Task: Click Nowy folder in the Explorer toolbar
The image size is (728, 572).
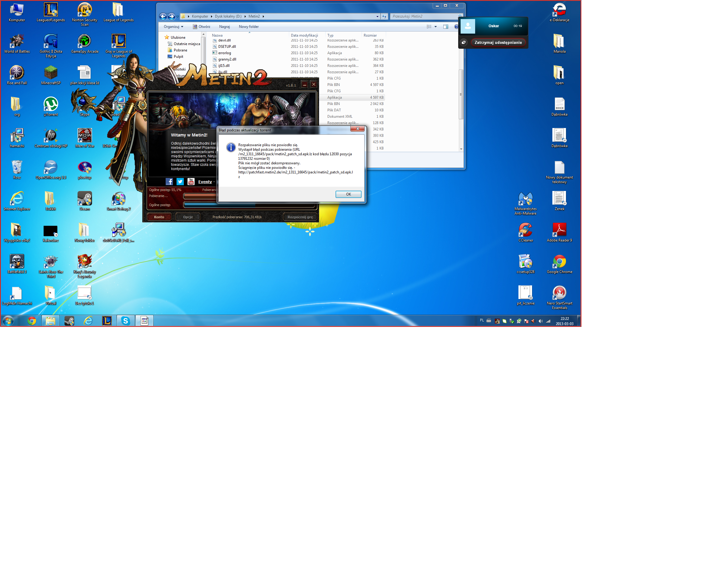Action: click(x=249, y=27)
